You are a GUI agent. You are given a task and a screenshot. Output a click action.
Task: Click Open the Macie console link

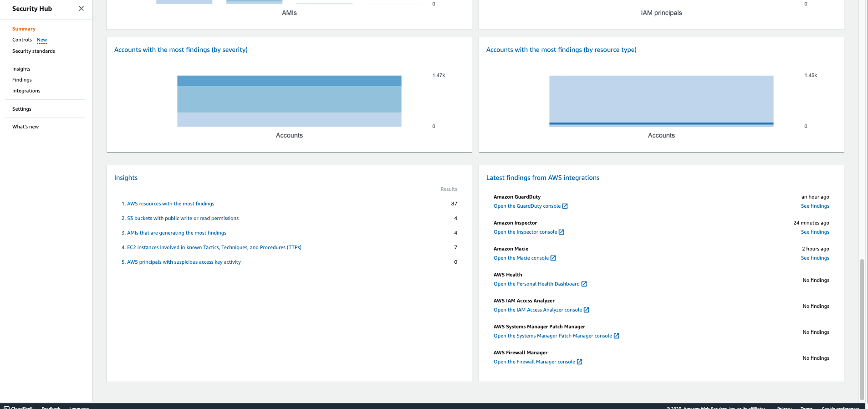521,258
